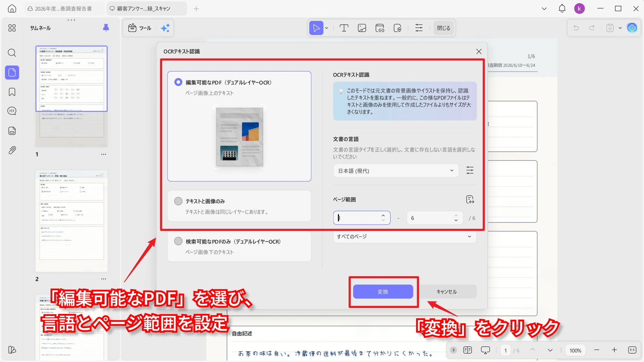Switch to 2026年度...善調査報告書 tab
Viewport: 644px width, 362px height.
click(x=64, y=8)
